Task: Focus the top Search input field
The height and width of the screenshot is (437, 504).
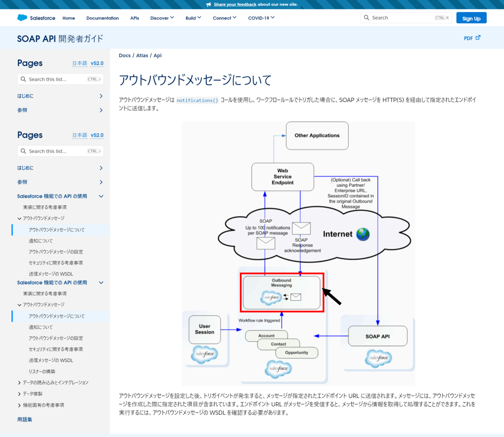Action: point(406,18)
